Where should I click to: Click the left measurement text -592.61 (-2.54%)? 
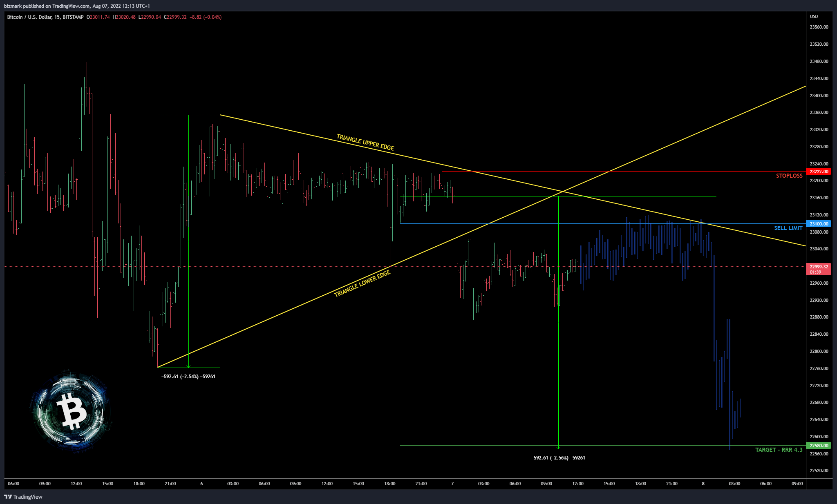188,377
